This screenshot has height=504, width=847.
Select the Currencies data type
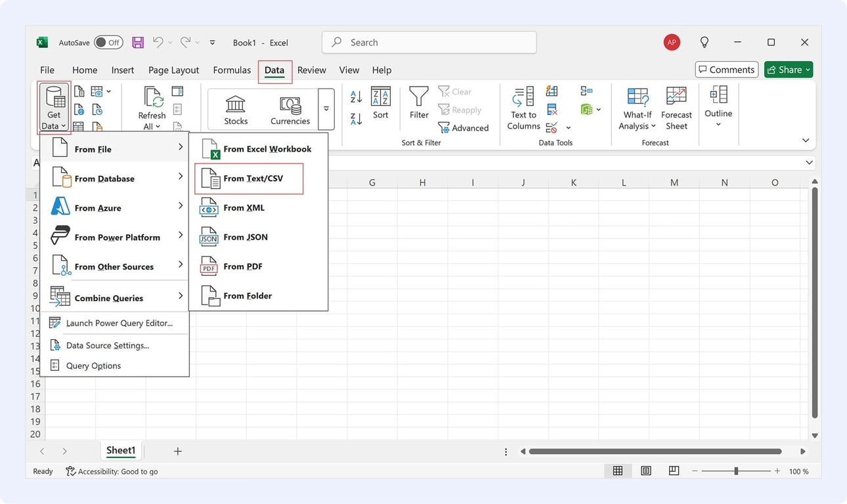(290, 110)
